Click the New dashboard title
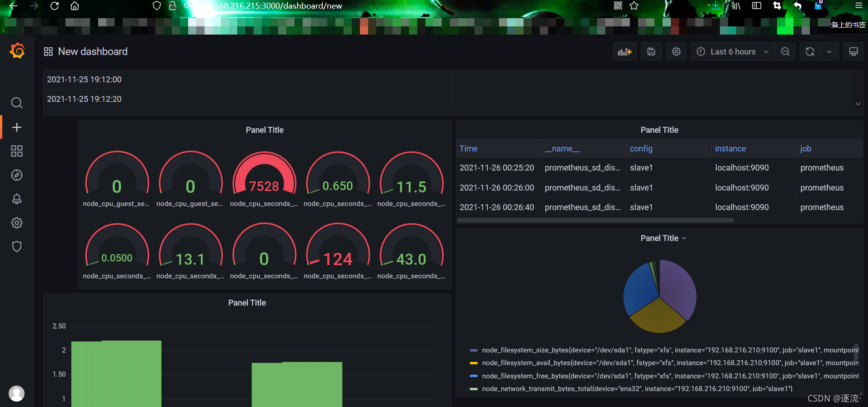868x407 pixels. [x=93, y=52]
